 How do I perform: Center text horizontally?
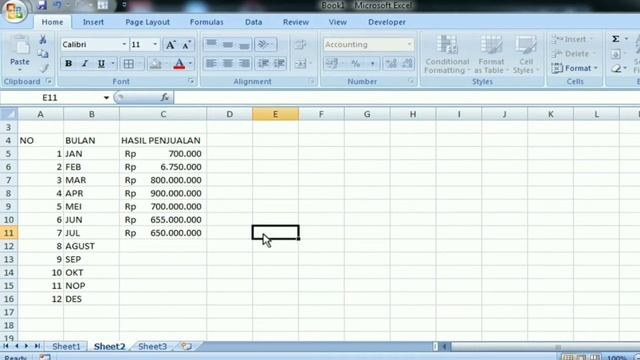(228, 63)
